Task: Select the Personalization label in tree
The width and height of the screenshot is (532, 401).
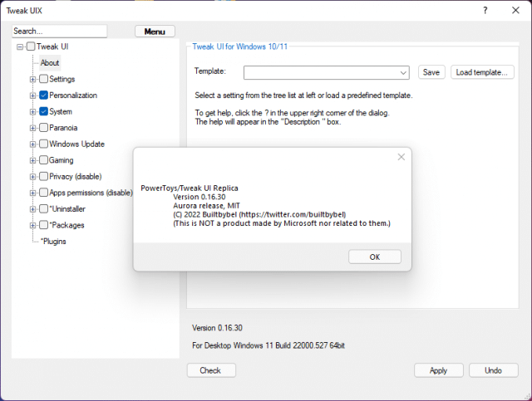Action: point(73,95)
